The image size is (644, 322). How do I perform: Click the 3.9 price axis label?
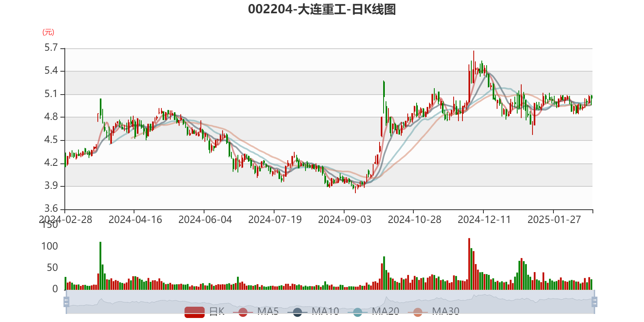[51, 186]
